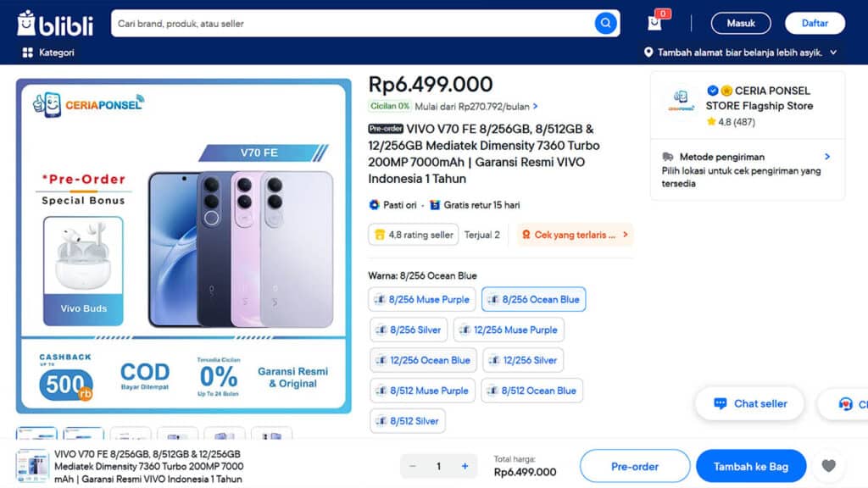
Task: Open the cart via shopping bag icon
Action: [x=654, y=23]
